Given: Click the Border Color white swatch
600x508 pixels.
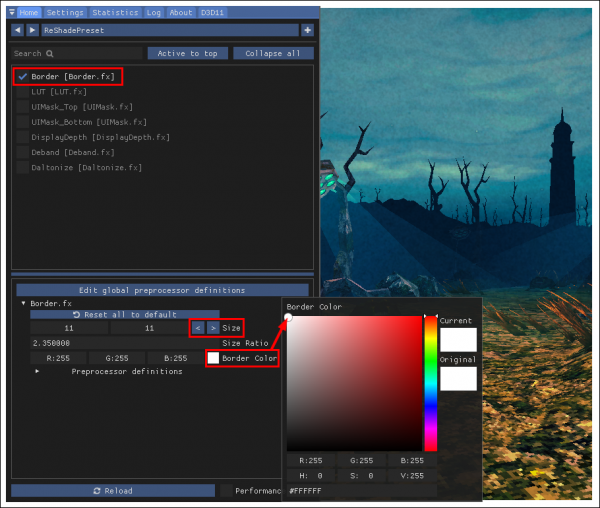Looking at the screenshot, I should [213, 358].
